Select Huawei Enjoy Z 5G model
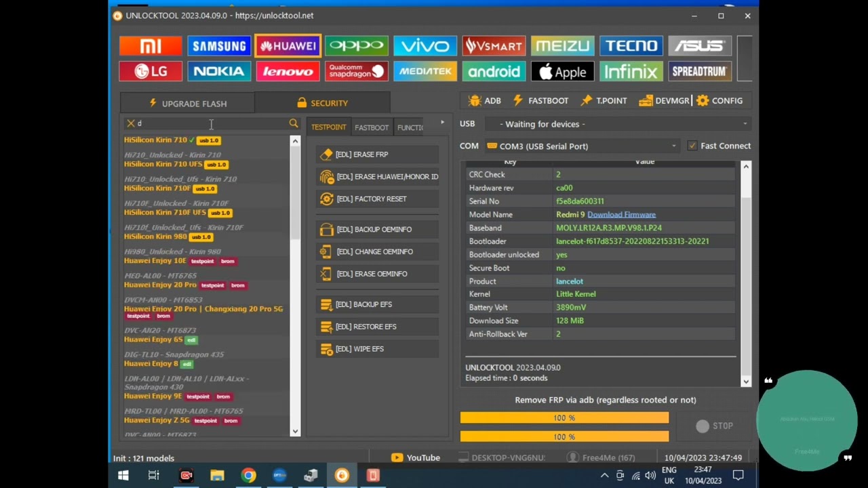Screen dimensions: 868x488 point(157,420)
